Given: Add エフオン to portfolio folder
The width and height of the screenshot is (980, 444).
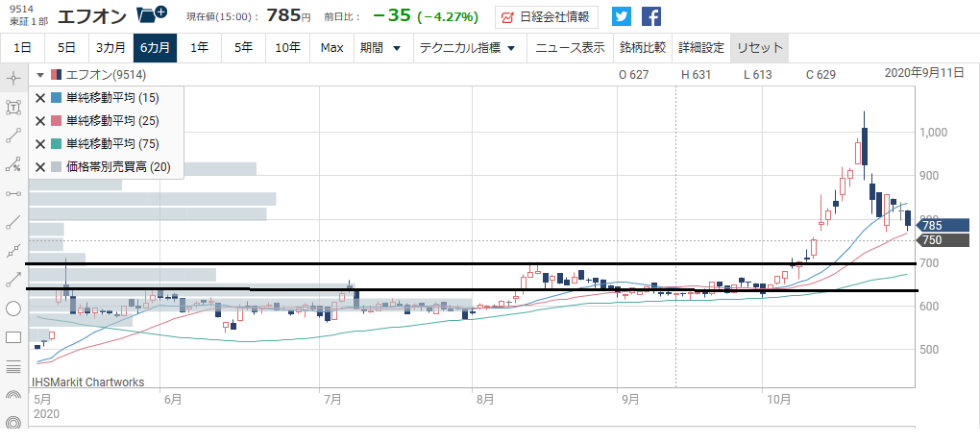Looking at the screenshot, I should point(151,13).
